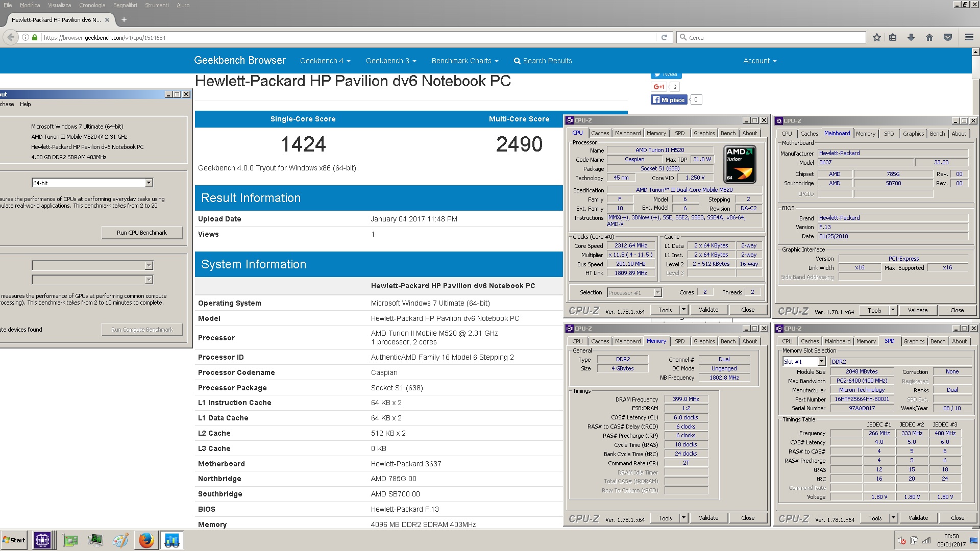Select the Core Speed value 2312.64 MHz
The height and width of the screenshot is (551, 980).
click(x=631, y=245)
